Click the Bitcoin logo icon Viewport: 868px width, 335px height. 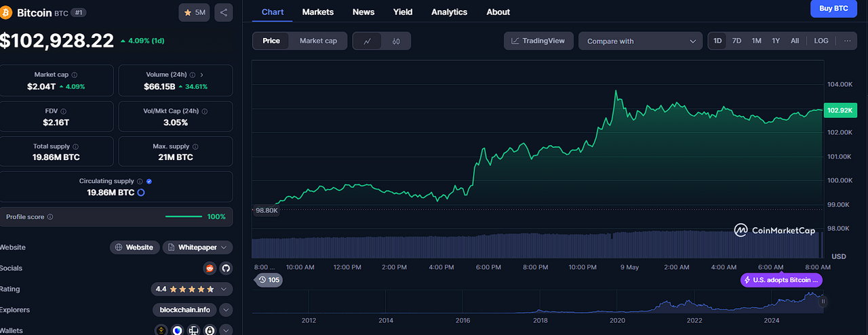click(6, 12)
